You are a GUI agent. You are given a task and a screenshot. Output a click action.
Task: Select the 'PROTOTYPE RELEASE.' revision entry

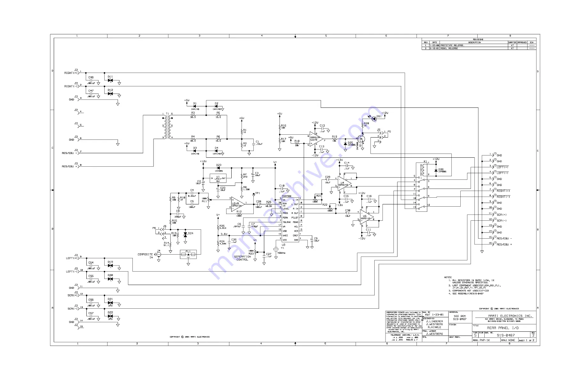[x=452, y=45]
